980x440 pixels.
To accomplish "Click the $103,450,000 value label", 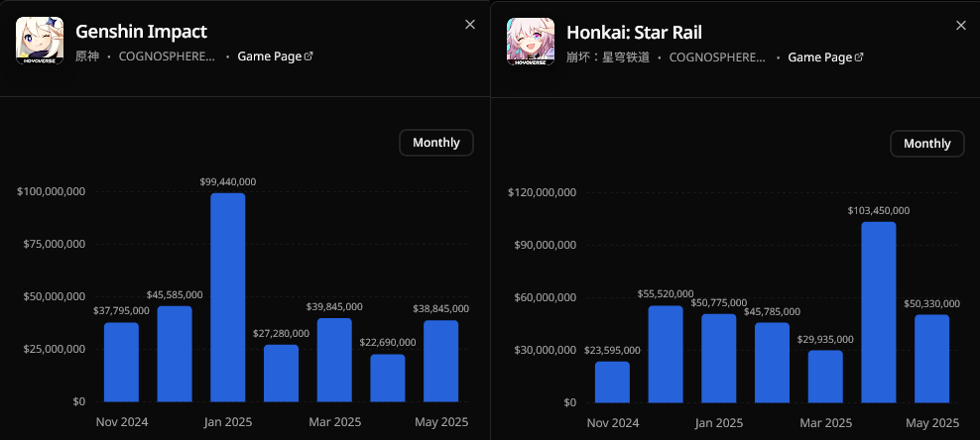I will [879, 211].
